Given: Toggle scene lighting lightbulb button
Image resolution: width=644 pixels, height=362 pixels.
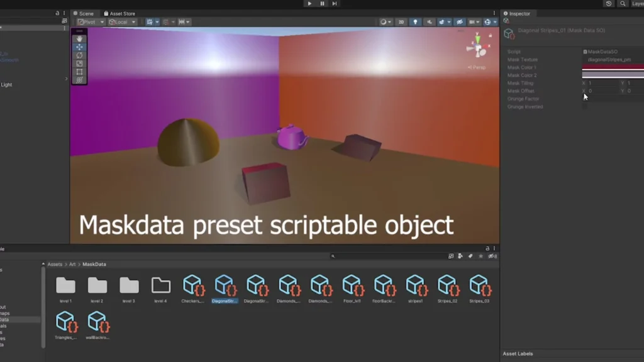Looking at the screenshot, I should pos(415,22).
